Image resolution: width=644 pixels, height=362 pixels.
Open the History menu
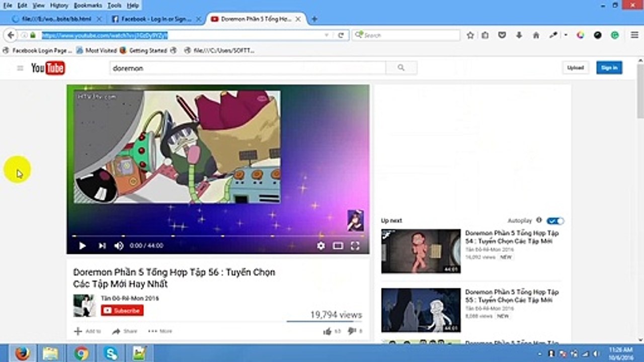pos(59,6)
